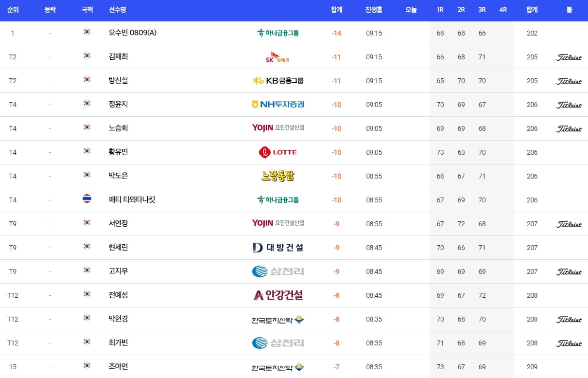Screen dimensions: 588x378
Task: Click the South Korea flag beside 조아연
Action: pyautogui.click(x=87, y=366)
